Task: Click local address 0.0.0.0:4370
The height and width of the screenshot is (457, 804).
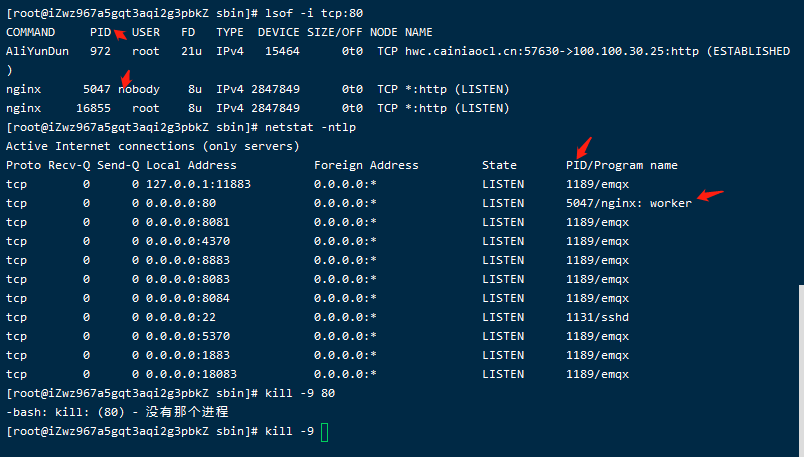Action: pos(188,241)
